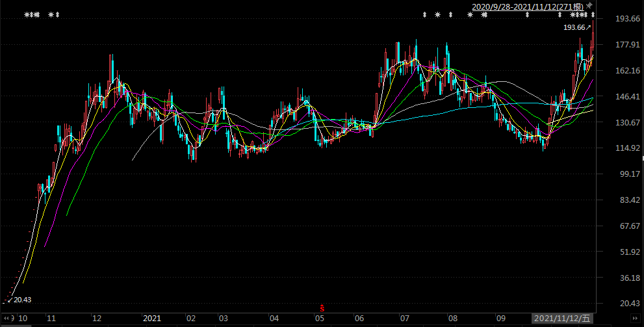Click the info marker above July candles
The height and width of the screenshot is (327, 644).
pos(424,14)
